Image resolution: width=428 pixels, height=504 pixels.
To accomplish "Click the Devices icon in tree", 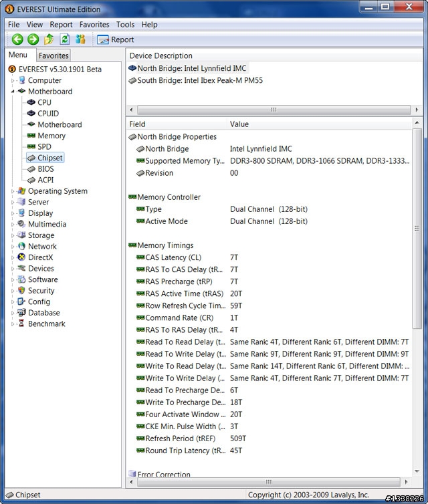I will point(21,268).
